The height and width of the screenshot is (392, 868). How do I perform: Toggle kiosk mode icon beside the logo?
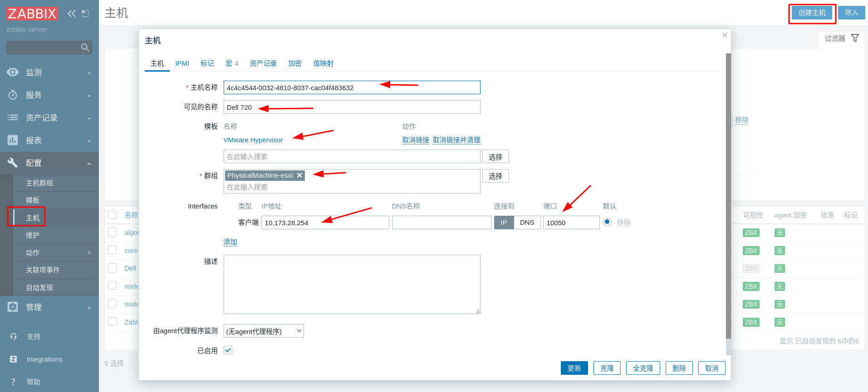click(x=85, y=14)
